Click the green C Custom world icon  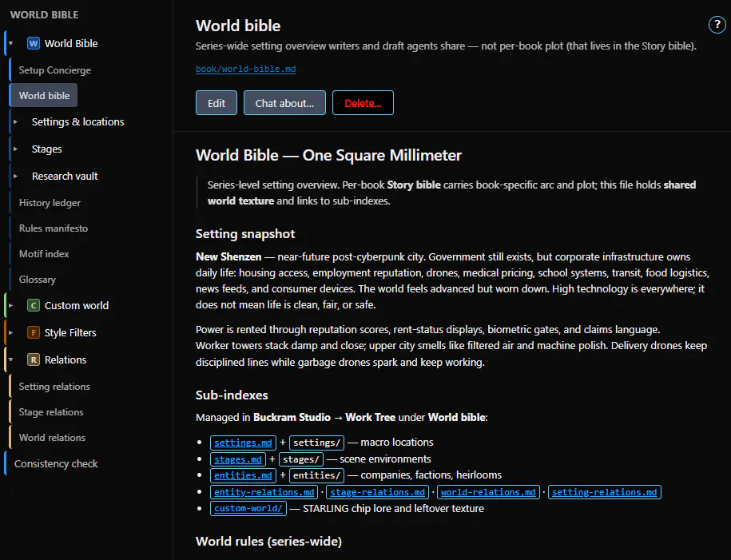point(34,305)
